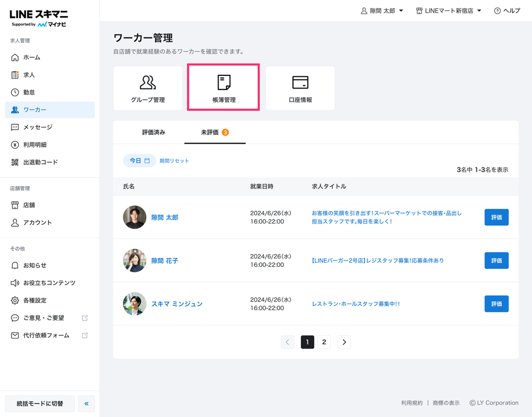Click the 期間リセット link
532x417 pixels.
point(174,161)
